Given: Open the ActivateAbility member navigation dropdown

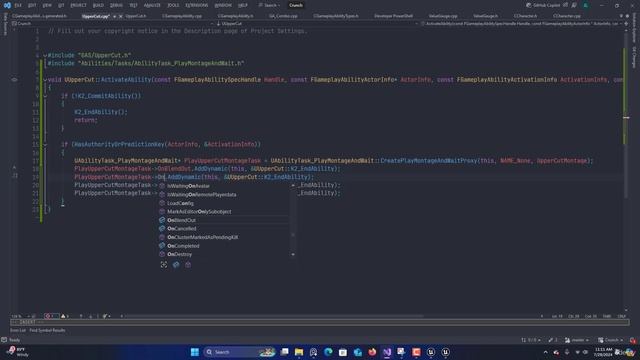Looking at the screenshot, I should coord(520,24).
